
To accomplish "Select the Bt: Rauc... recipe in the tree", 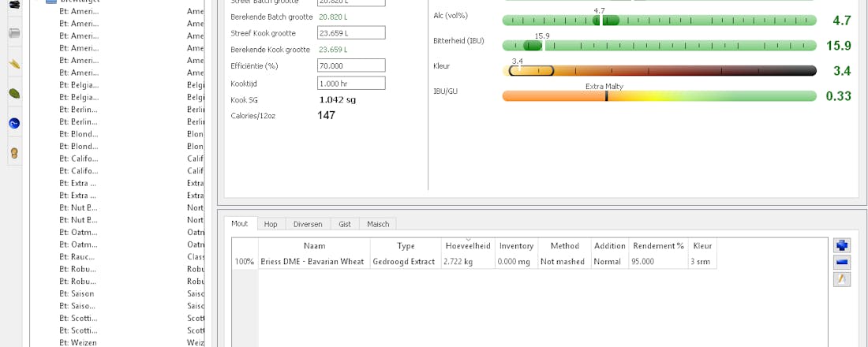I will click(x=79, y=257).
